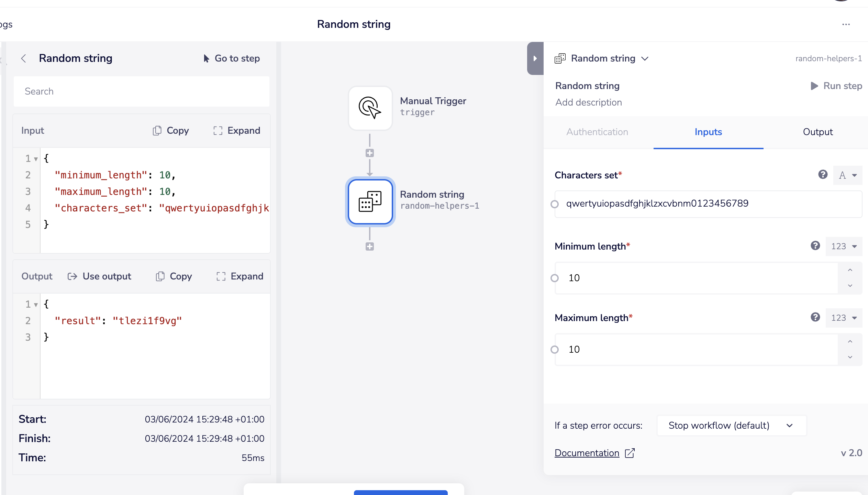Click help icon next to Maximum length
868x495 pixels.
click(x=815, y=317)
